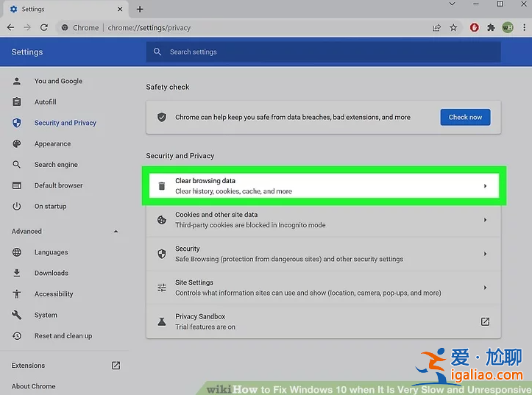Open Site Settings

pos(323,288)
